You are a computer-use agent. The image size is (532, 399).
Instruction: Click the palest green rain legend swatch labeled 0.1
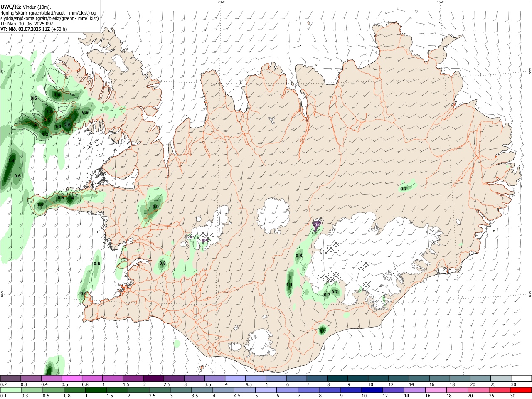11,390
